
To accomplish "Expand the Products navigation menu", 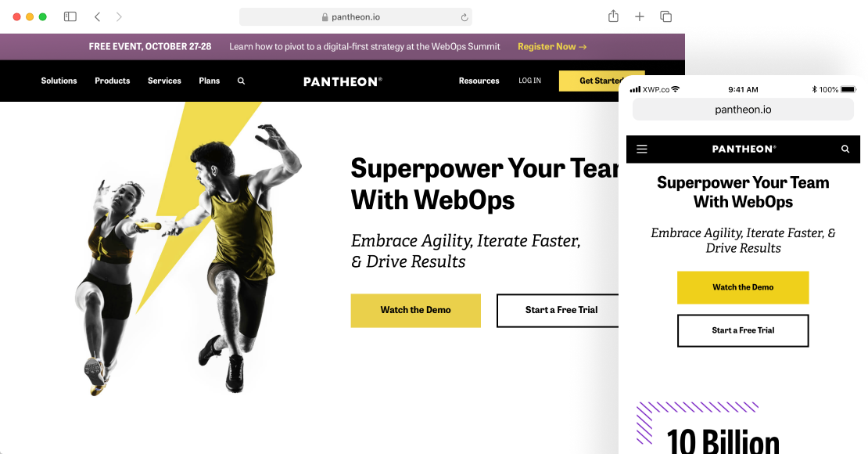I will (x=113, y=81).
